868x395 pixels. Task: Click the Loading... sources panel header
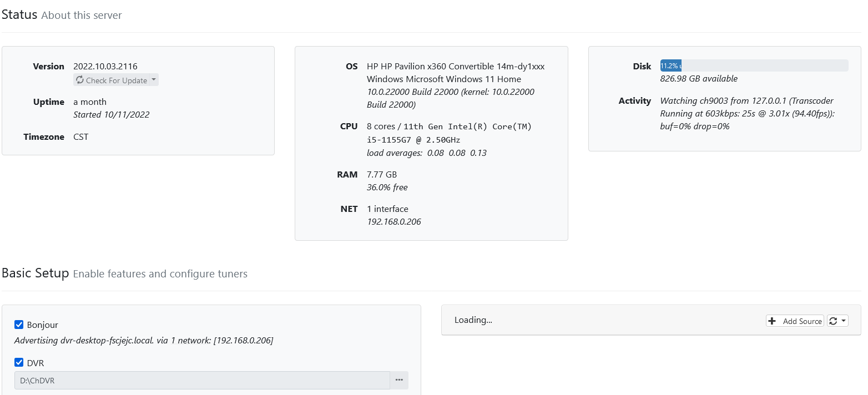(473, 320)
